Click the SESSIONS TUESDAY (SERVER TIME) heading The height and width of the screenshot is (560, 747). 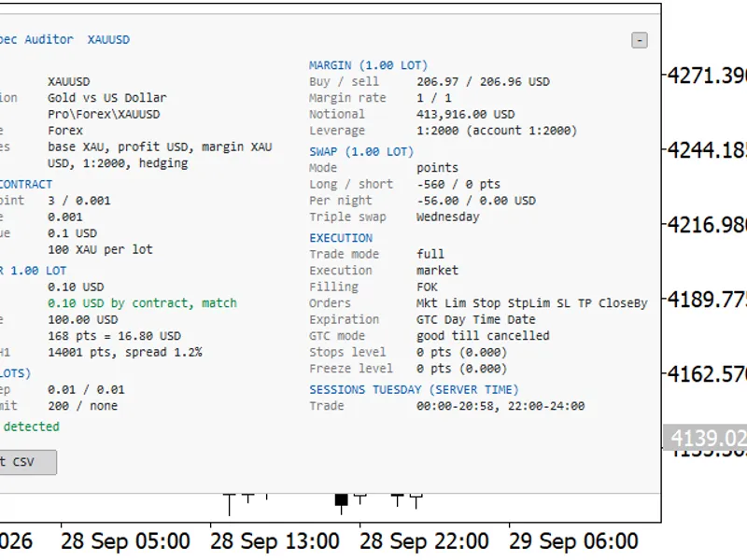click(x=414, y=390)
